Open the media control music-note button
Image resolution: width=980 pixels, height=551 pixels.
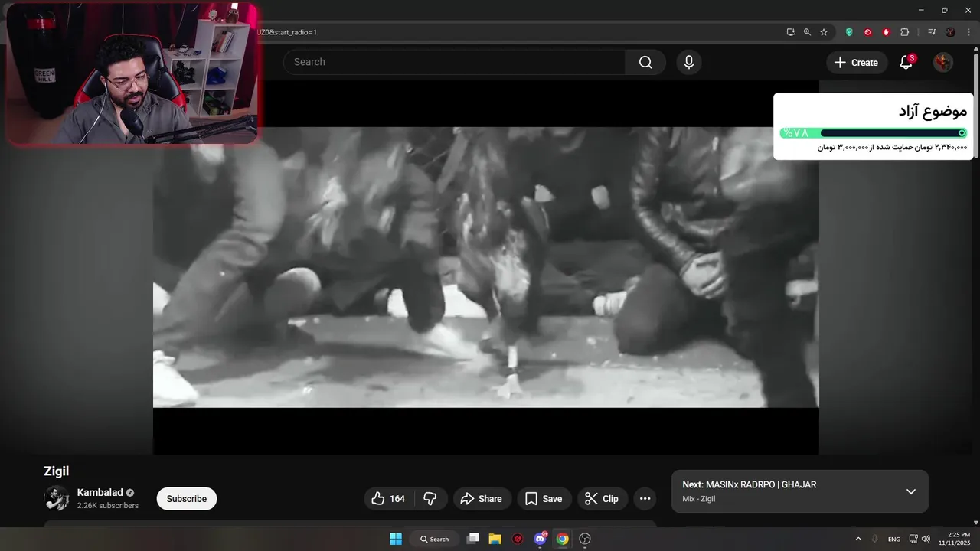point(932,32)
